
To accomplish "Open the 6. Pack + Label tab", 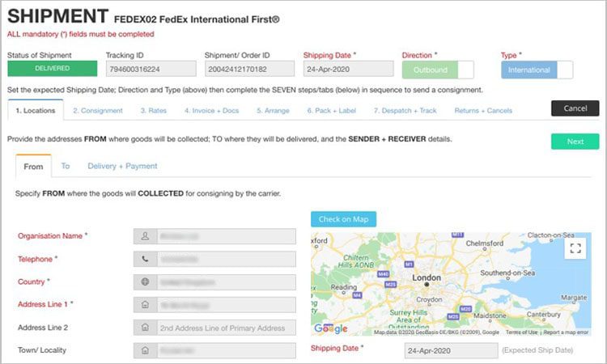I will coord(331,111).
